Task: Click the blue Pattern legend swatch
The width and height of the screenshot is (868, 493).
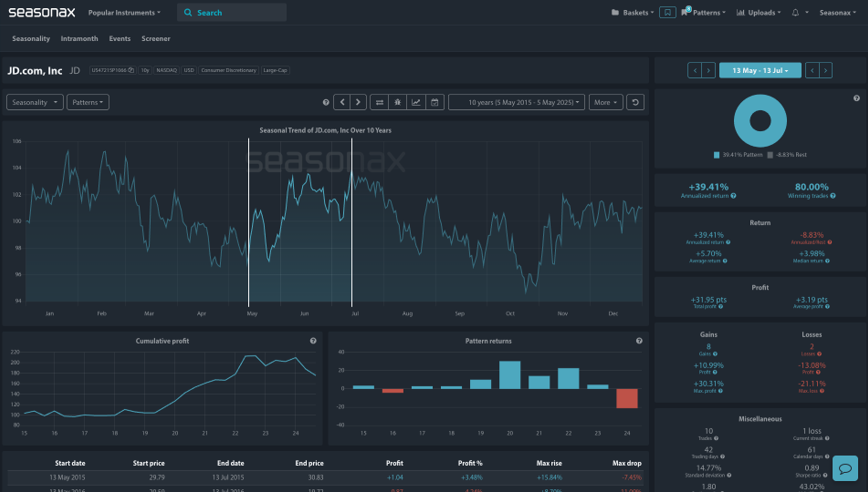Action: coord(717,155)
